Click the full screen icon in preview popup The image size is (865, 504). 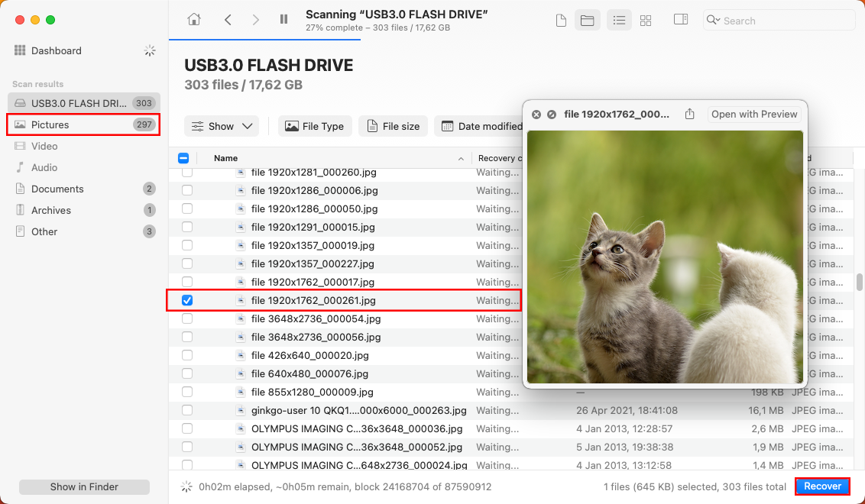pos(552,114)
